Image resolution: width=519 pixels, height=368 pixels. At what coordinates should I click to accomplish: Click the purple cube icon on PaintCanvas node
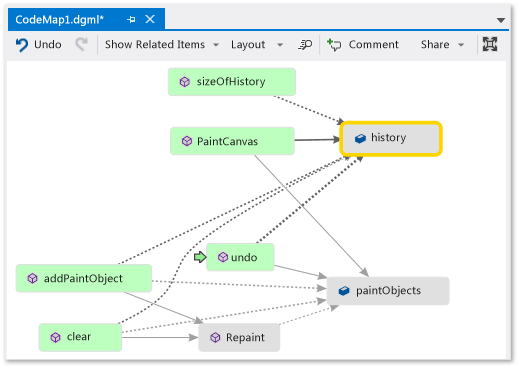187,141
